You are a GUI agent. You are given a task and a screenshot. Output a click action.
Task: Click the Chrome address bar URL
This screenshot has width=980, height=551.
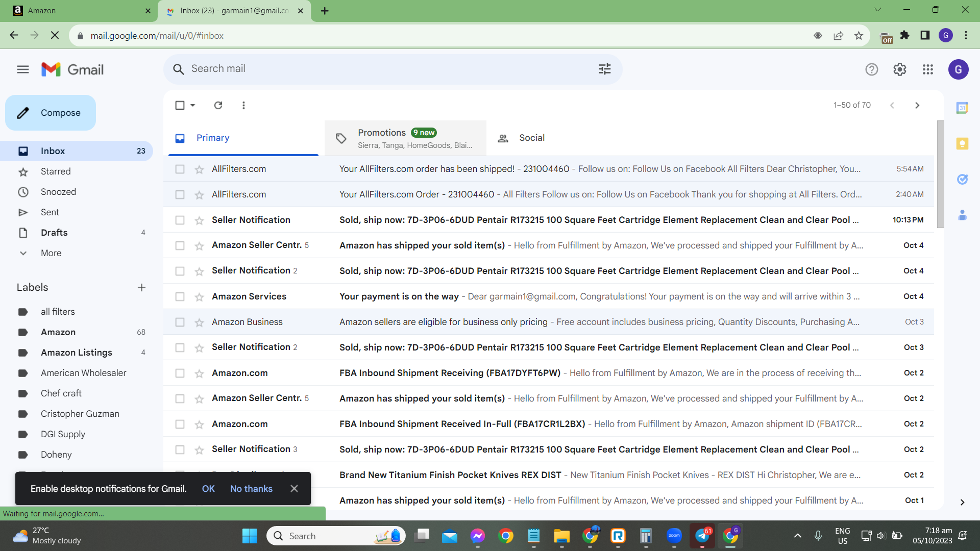[157, 36]
